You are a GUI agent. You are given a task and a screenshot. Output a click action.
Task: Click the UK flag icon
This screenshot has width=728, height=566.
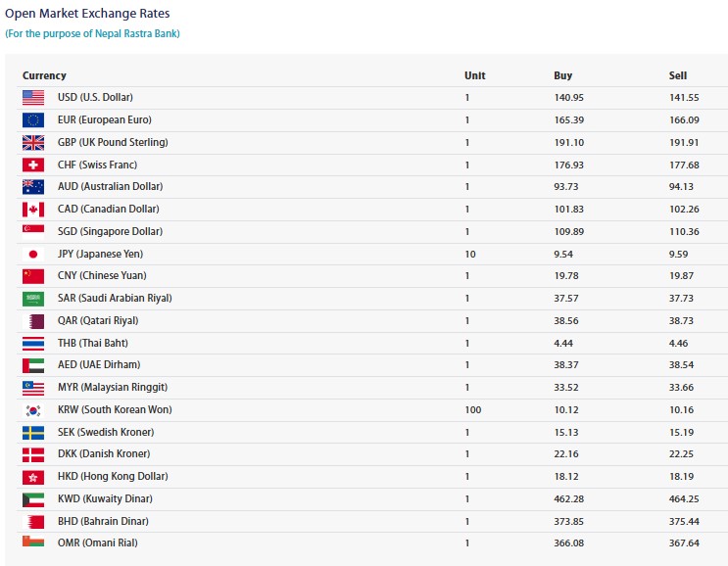coord(33,143)
